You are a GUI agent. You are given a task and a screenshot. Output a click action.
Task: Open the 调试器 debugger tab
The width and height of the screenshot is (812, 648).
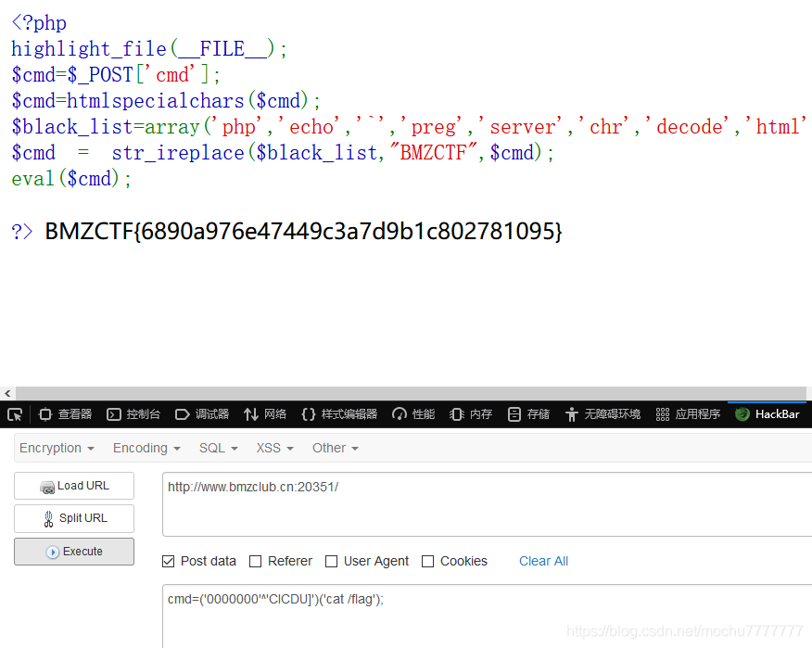pyautogui.click(x=202, y=414)
